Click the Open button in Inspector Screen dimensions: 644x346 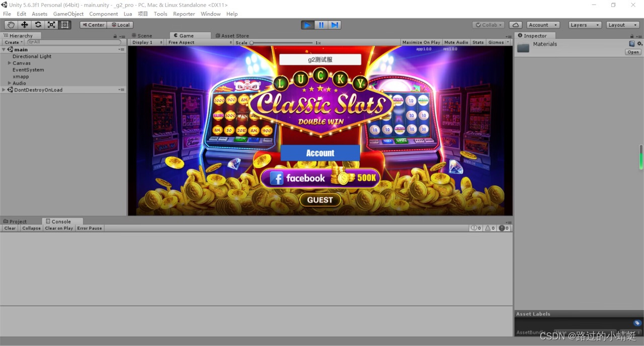point(632,52)
